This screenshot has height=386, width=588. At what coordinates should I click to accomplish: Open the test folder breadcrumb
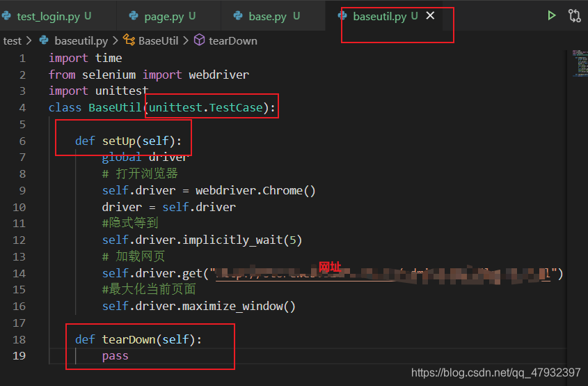coord(12,41)
